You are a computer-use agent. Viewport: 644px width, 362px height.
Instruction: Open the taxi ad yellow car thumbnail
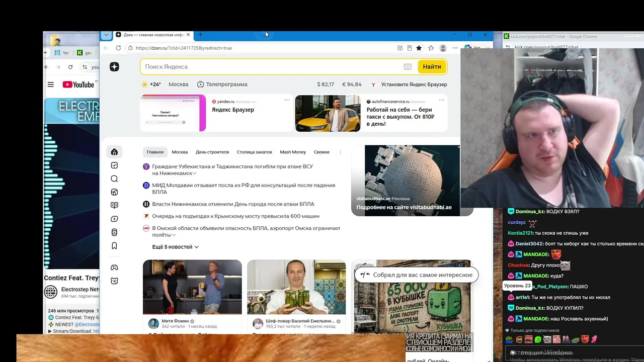[x=328, y=113]
